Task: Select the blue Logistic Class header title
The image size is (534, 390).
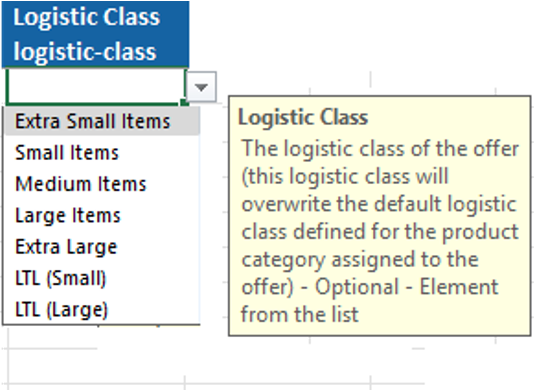Action: point(87,17)
